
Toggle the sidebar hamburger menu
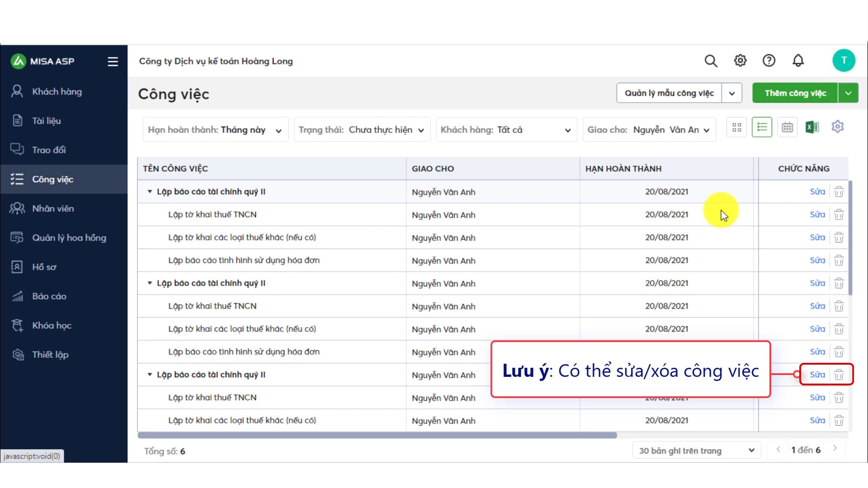(112, 61)
